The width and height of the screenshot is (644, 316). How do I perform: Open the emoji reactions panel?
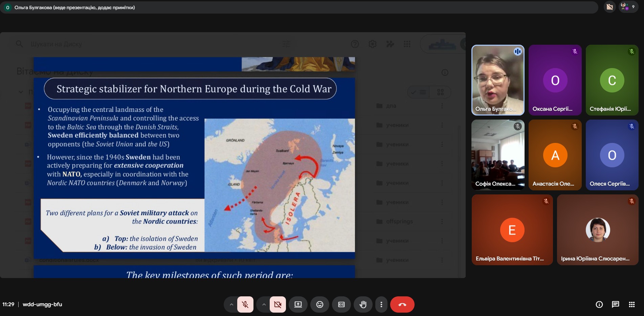[x=319, y=304]
